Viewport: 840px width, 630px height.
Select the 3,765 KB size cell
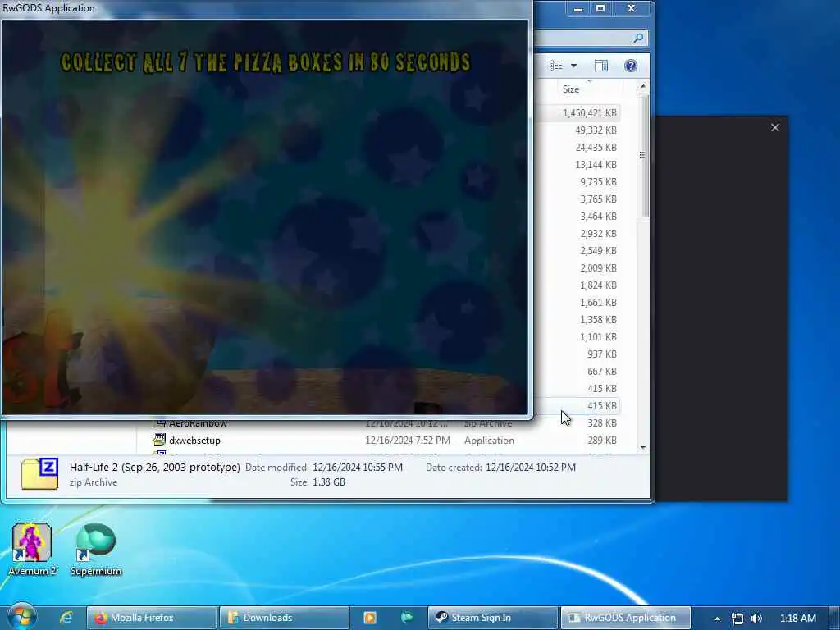[598, 199]
